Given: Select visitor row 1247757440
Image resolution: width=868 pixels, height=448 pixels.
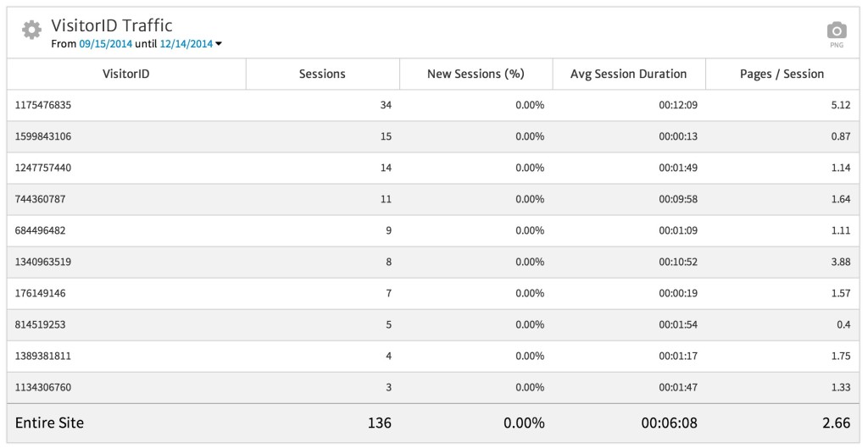Looking at the screenshot, I should coord(43,168).
